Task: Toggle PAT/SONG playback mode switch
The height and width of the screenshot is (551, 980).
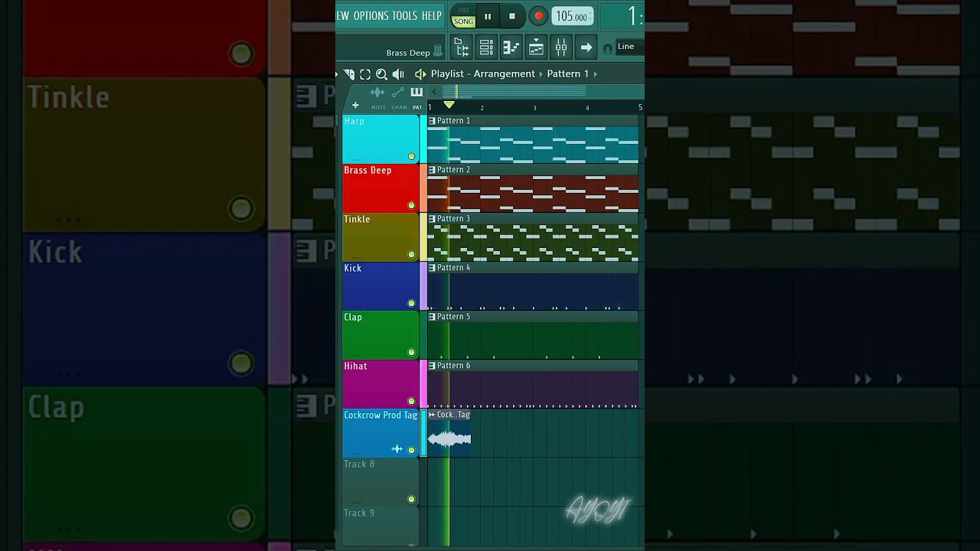Action: point(463,16)
